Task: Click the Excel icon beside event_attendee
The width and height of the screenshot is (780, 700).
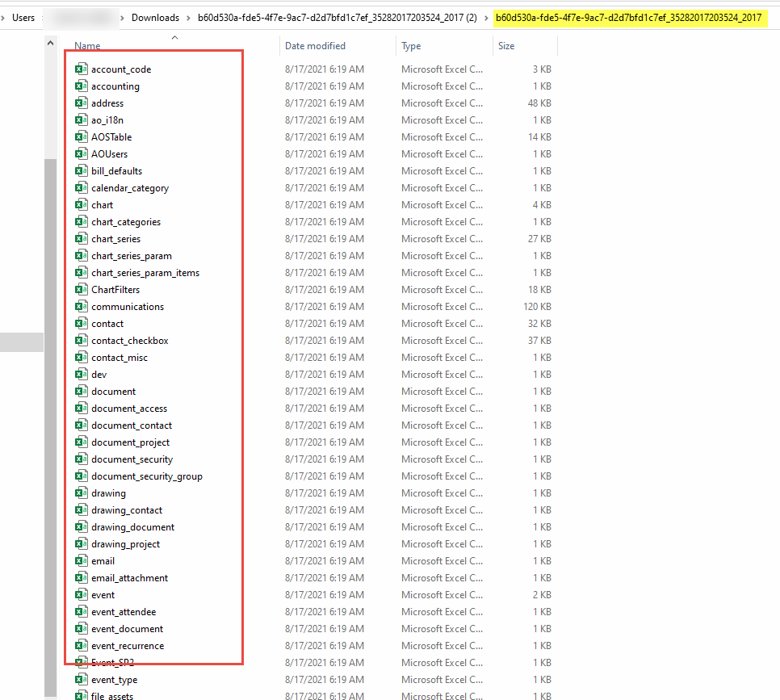Action: tap(81, 611)
